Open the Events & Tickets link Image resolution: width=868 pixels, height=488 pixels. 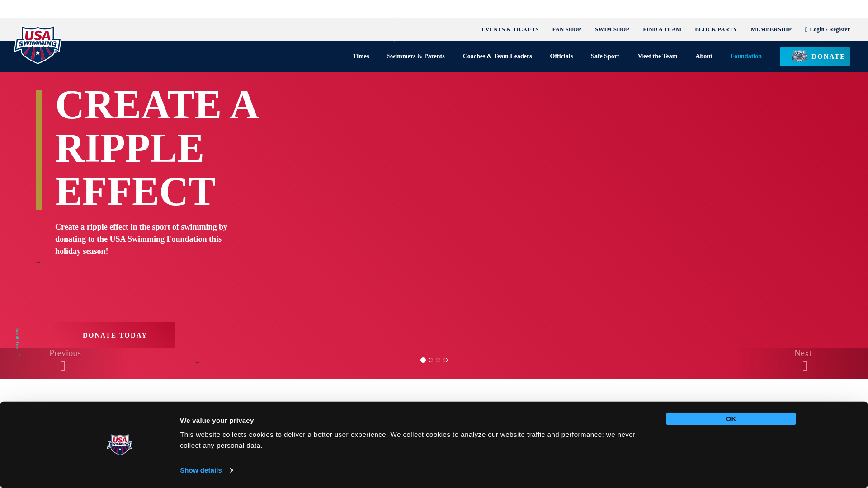[510, 29]
